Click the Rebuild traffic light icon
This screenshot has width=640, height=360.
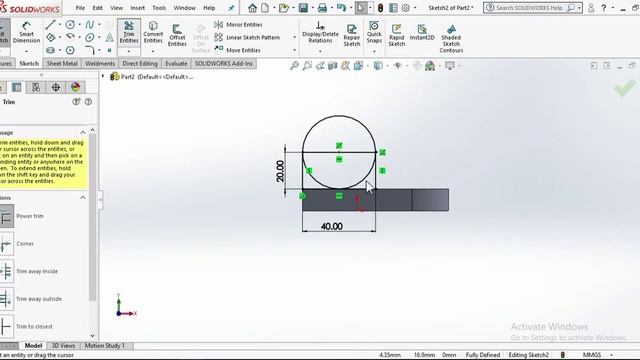380,8
